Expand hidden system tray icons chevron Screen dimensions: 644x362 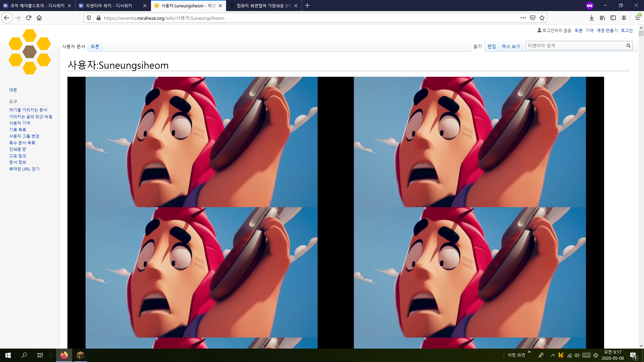553,355
